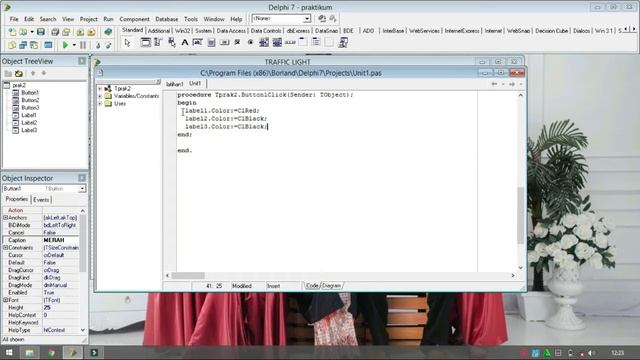Expand the Constraints property
This screenshot has width=640, height=360.
5,247
